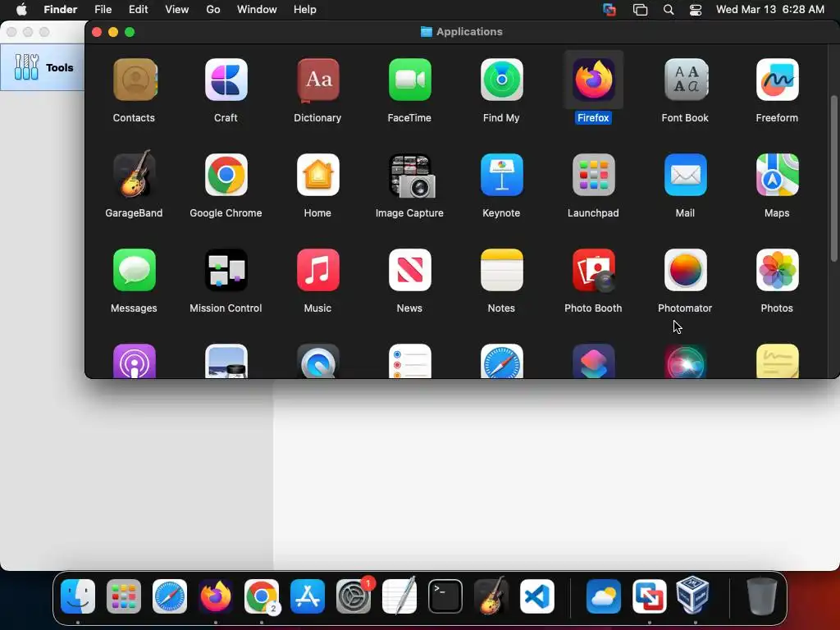This screenshot has width=840, height=630.
Task: Select the Craft application icon
Action: click(x=226, y=80)
